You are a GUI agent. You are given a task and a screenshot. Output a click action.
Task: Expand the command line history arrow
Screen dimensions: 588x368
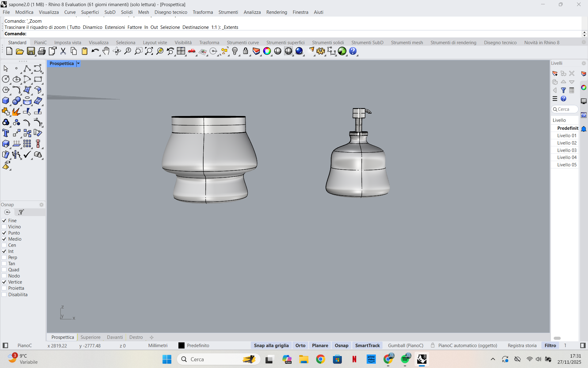click(x=584, y=32)
